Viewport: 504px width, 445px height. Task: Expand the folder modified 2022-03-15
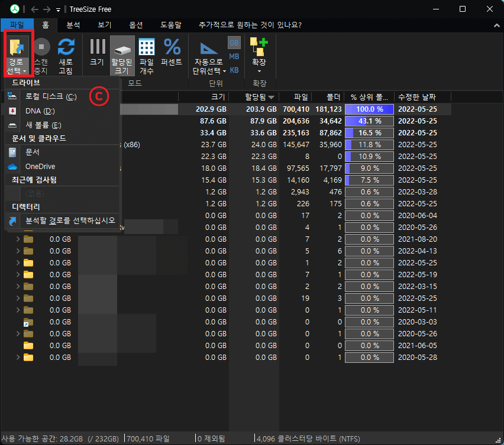18,287
